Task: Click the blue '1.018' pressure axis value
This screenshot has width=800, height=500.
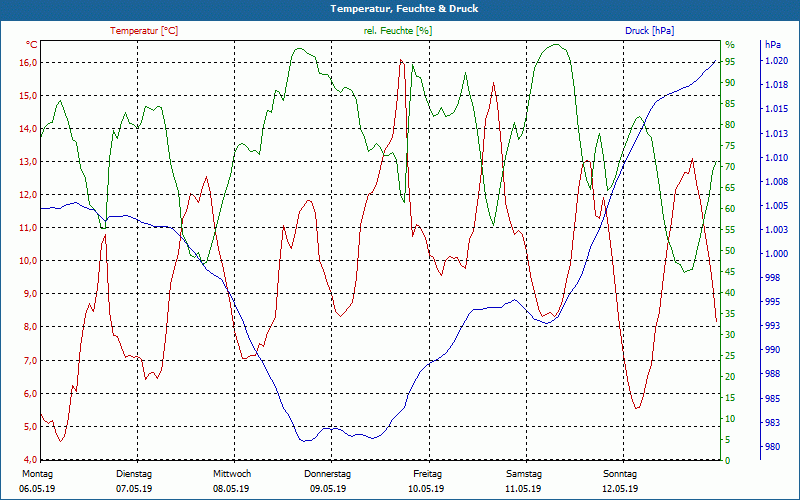Action: (x=776, y=85)
